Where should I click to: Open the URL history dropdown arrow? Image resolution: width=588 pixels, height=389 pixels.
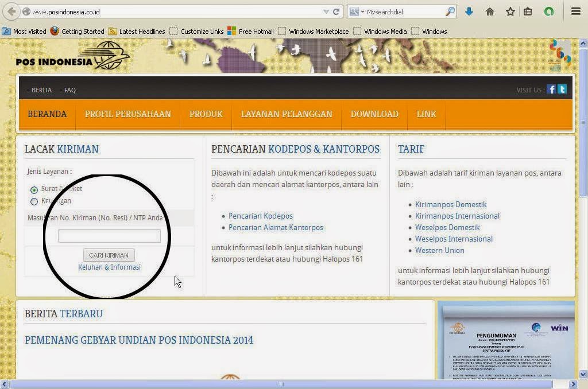click(x=326, y=12)
